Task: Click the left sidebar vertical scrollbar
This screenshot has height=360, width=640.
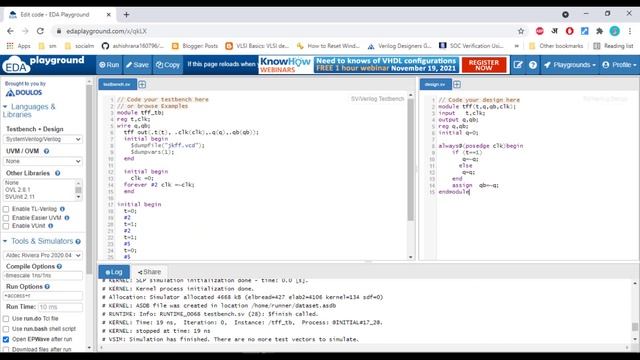Action: [89, 180]
